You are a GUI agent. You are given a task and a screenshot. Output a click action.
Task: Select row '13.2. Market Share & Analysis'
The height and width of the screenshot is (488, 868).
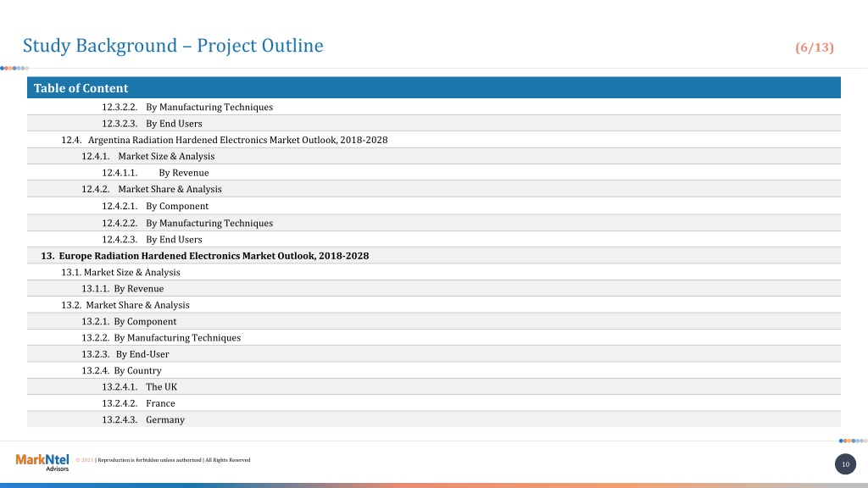click(x=434, y=305)
